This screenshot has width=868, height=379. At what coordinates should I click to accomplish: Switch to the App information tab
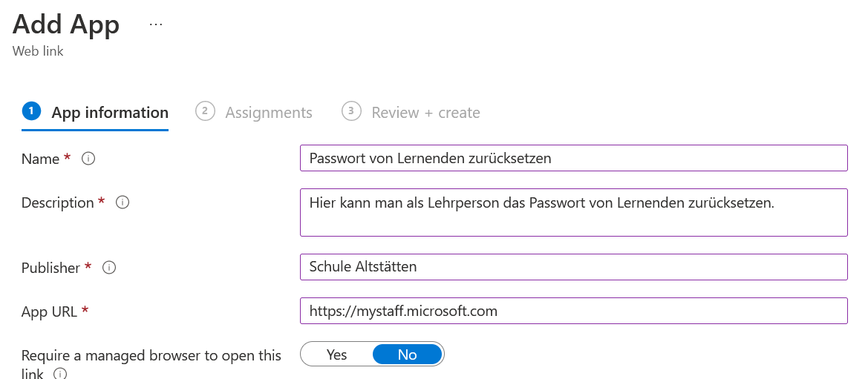pyautogui.click(x=110, y=113)
